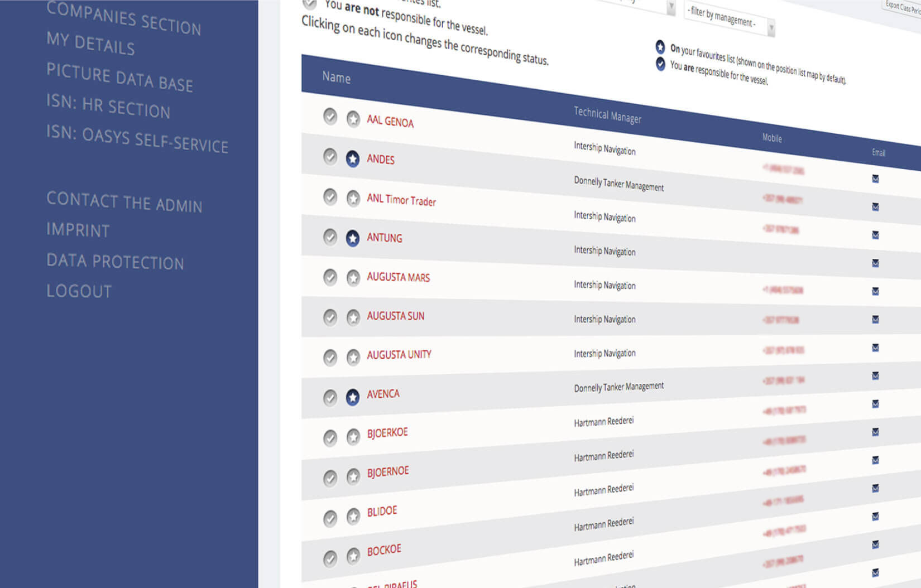Image resolution: width=921 pixels, height=588 pixels.
Task: Click the email envelope in AUGUSTA MARS row
Action: 875,291
